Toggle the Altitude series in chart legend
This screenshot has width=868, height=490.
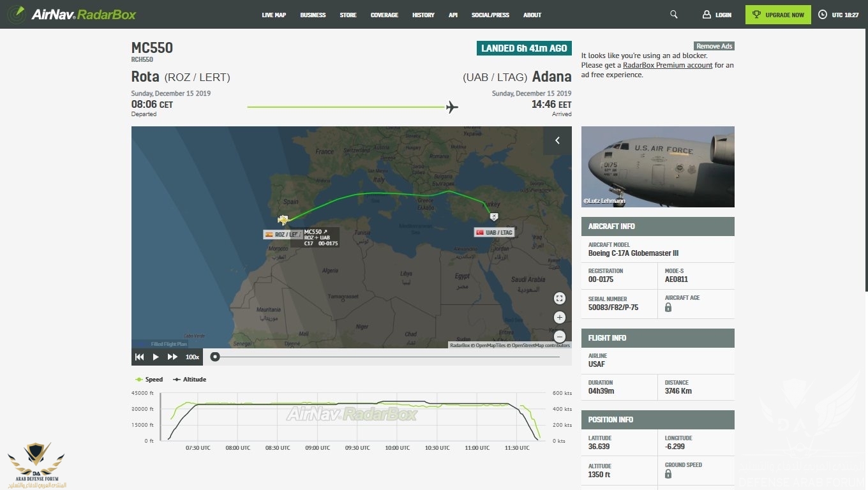pyautogui.click(x=190, y=379)
